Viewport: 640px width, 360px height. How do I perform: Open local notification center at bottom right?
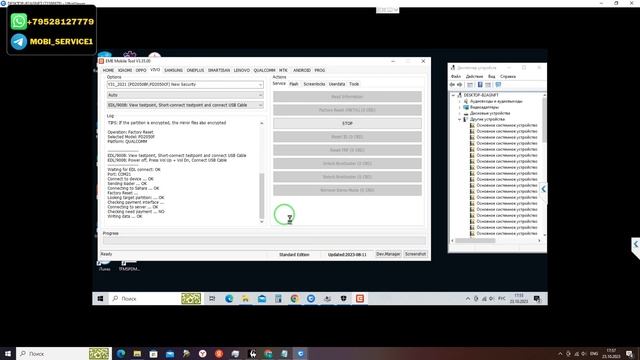click(x=629, y=354)
